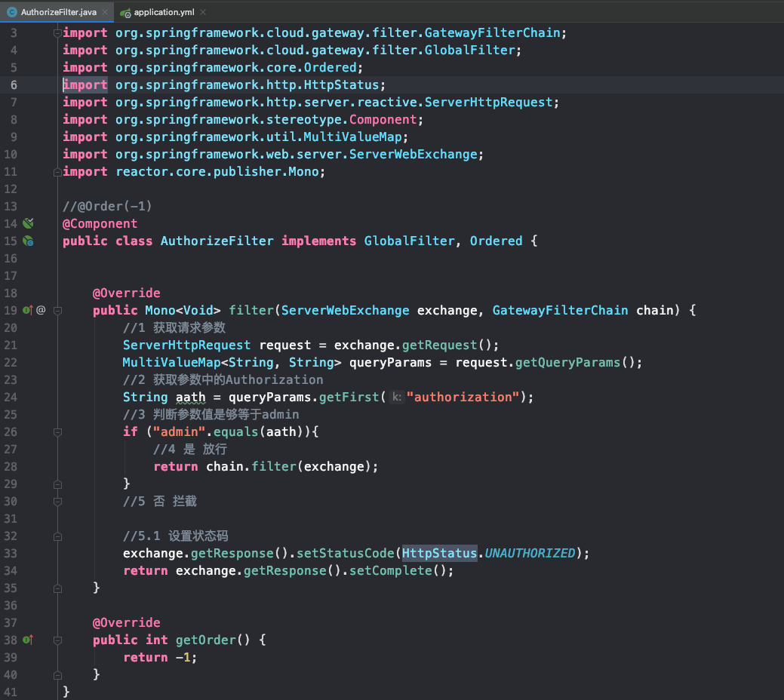Click Mono<Void> return type
This screenshot has width=784, height=700.
pos(183,310)
